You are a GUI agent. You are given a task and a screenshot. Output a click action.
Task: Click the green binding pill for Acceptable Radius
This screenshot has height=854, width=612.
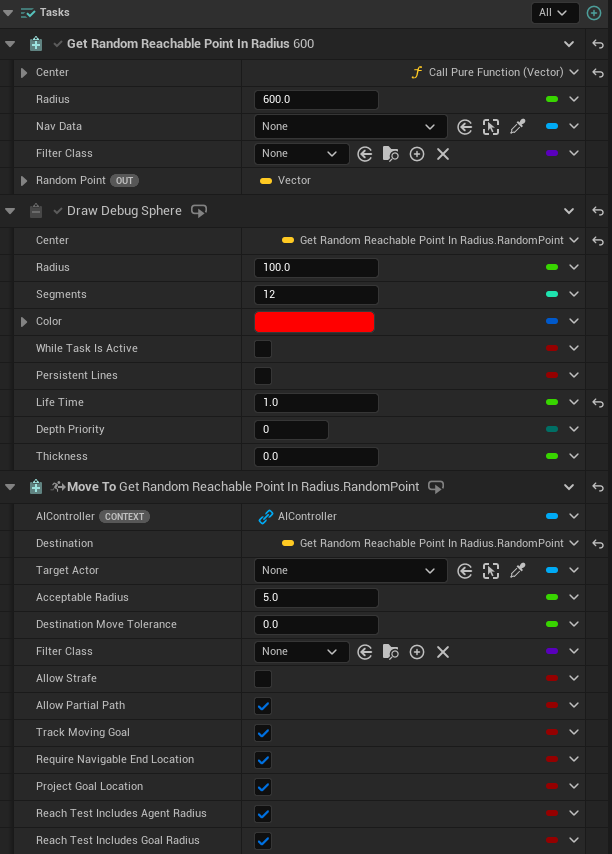[x=552, y=597]
